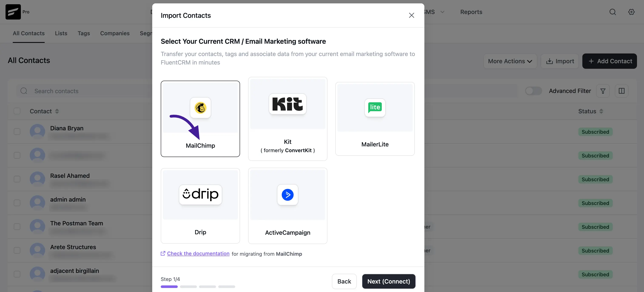644x292 pixels.
Task: Switch to the Companies tab
Action: [x=115, y=33]
